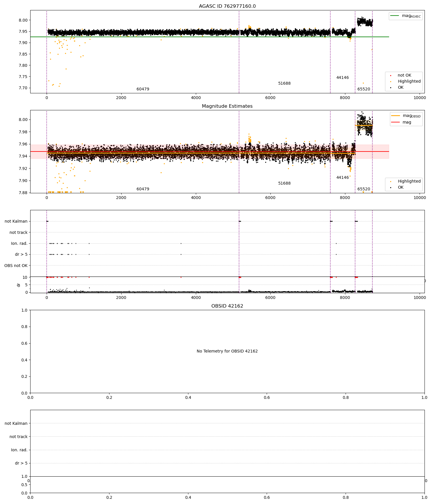Screen dimensions: 432x504
Task: Click the orange line sample in the mag OBSID legend
Action: [x=396, y=116]
